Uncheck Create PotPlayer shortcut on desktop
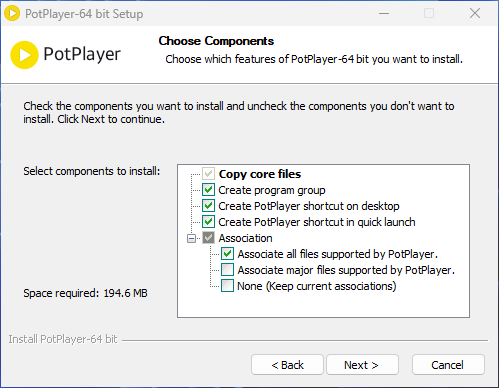The height and width of the screenshot is (388, 499). pyautogui.click(x=208, y=206)
